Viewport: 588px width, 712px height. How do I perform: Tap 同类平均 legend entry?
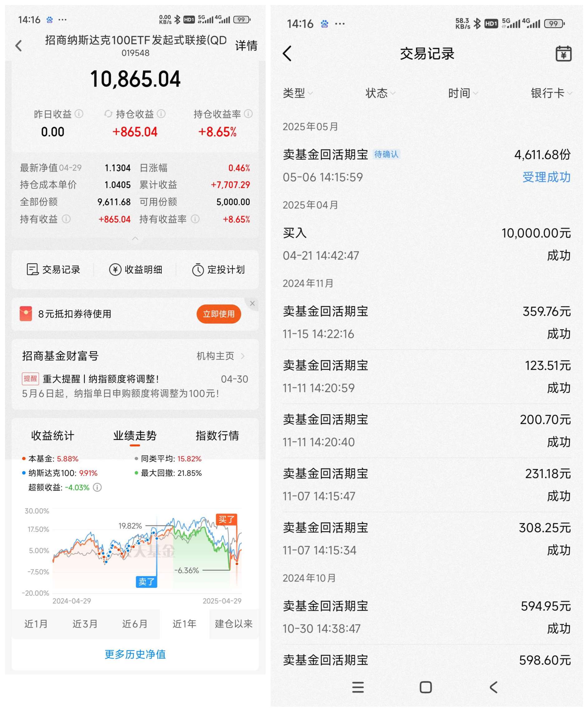[168, 459]
